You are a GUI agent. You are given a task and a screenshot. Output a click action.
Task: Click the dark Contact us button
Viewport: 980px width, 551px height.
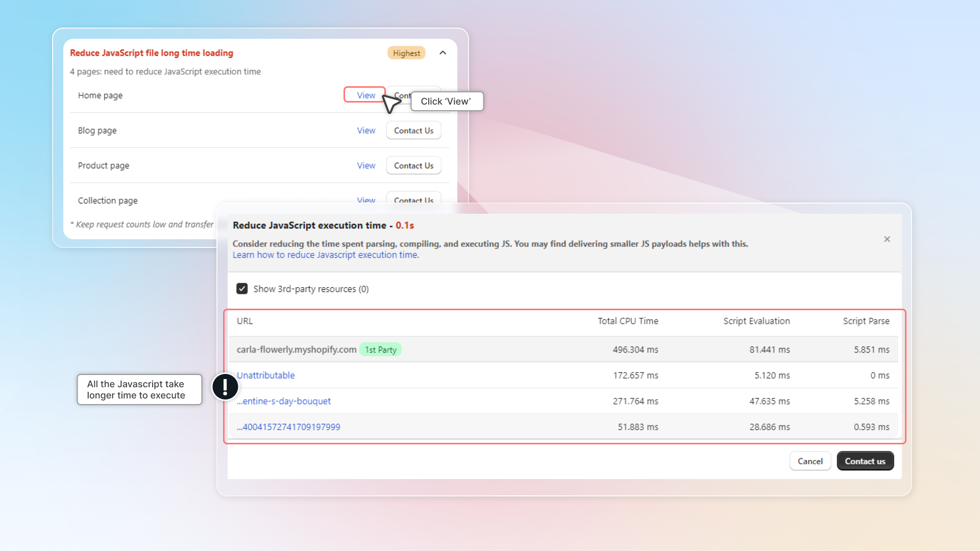865,461
